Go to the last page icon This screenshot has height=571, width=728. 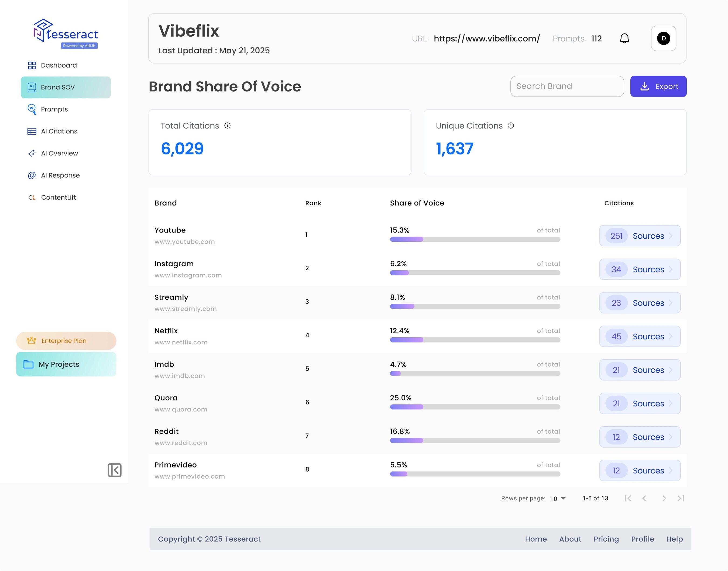click(x=681, y=499)
